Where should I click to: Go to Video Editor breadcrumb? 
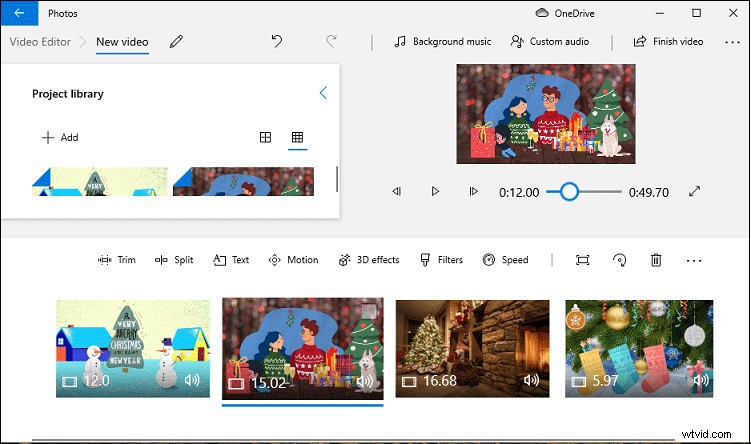click(40, 42)
